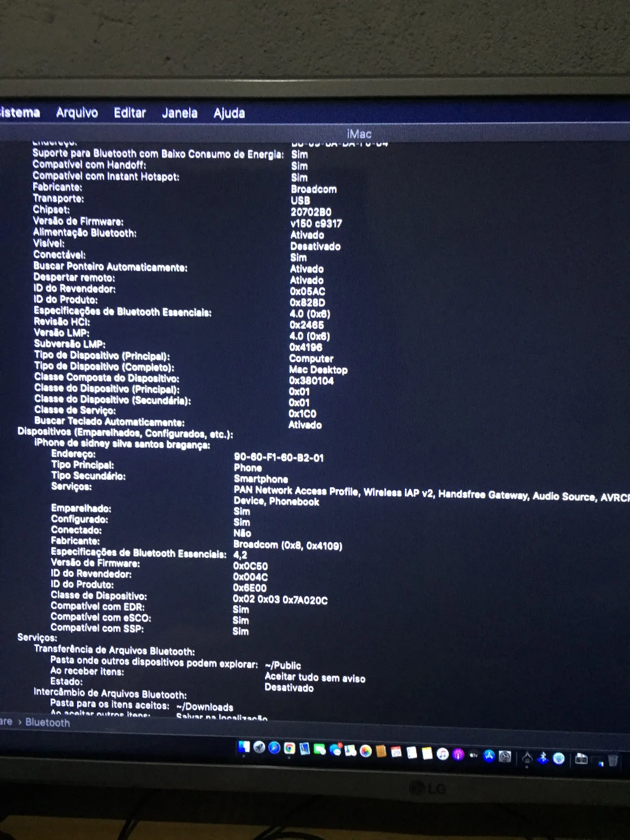Viewport: 630px width, 840px height.
Task: Select the 'Transporte:' row label
Action: [x=58, y=198]
